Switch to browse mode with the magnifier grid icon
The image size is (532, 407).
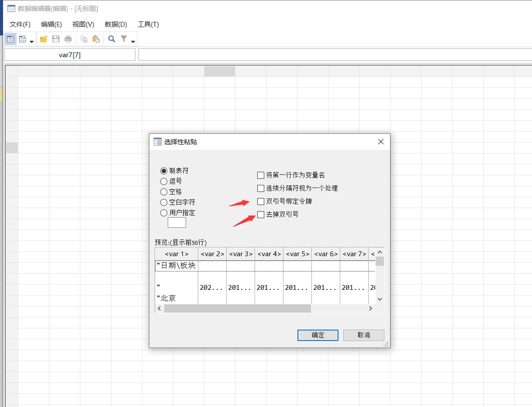(x=22, y=39)
